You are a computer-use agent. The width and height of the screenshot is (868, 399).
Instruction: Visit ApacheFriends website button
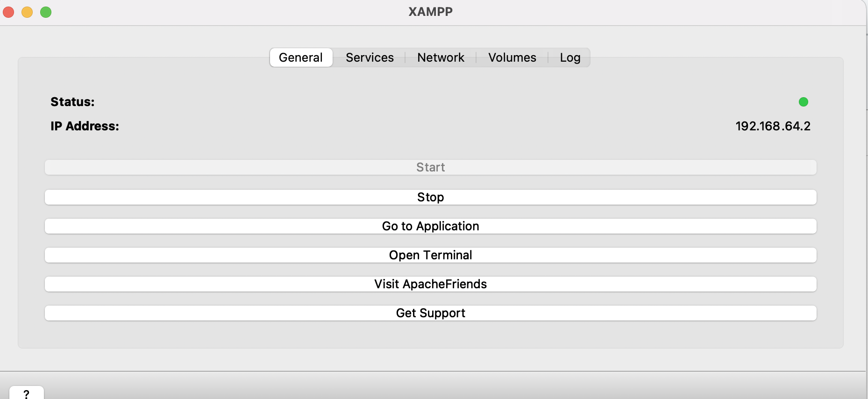tap(431, 284)
